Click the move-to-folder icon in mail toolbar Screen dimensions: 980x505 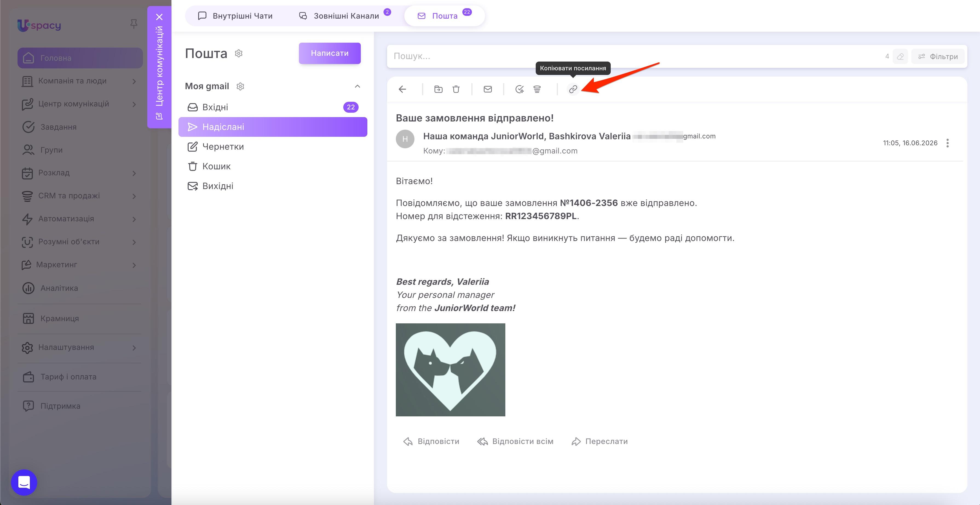438,89
